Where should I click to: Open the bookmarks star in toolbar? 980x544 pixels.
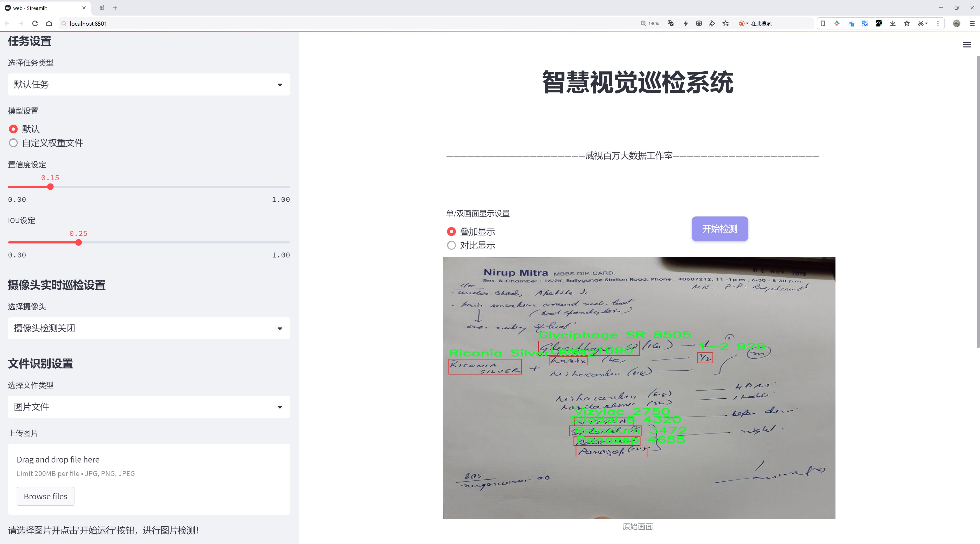point(907,24)
